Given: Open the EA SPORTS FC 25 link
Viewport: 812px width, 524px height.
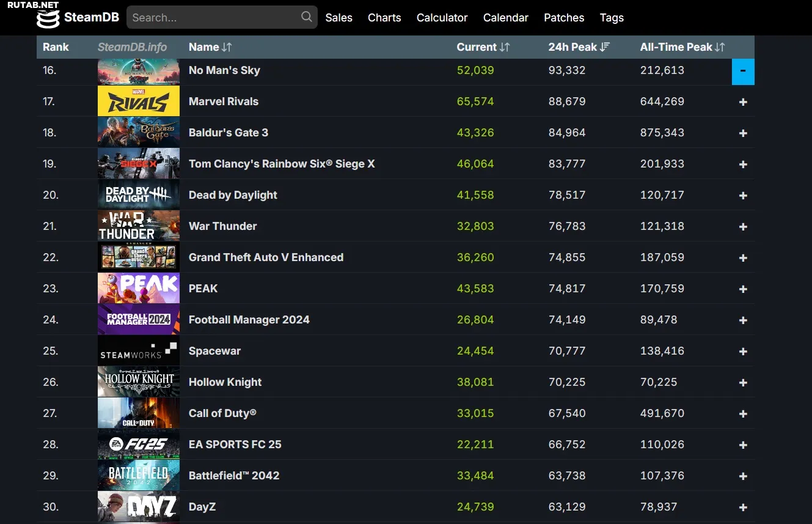Looking at the screenshot, I should (x=235, y=445).
